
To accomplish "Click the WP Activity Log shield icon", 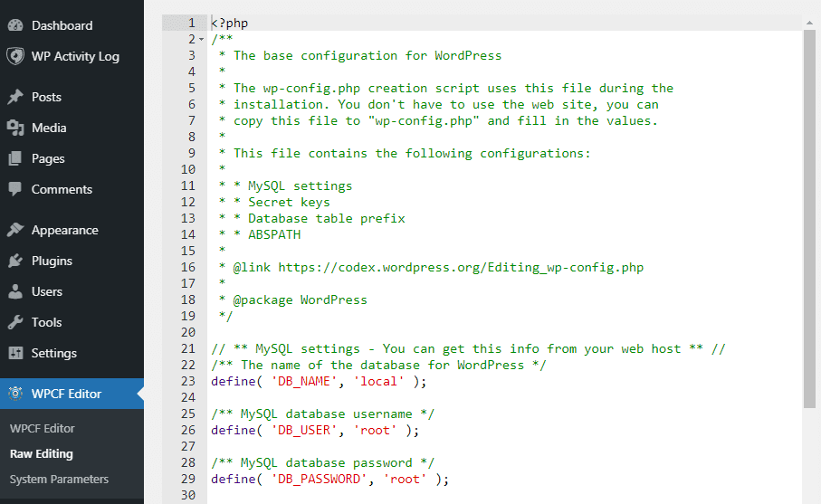I will 15,56.
